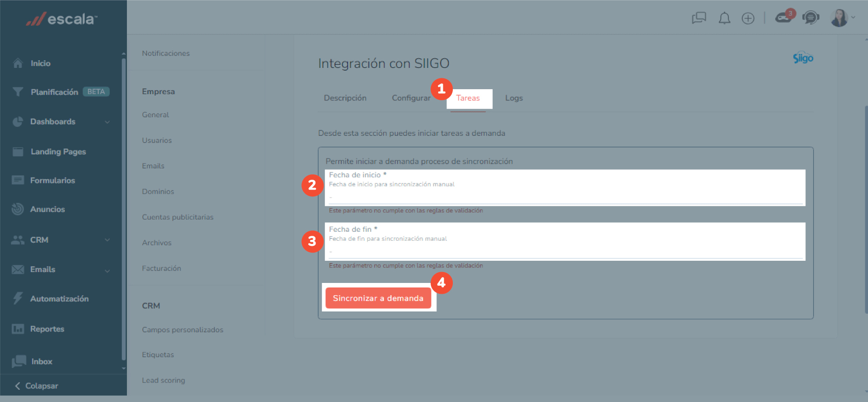The image size is (868, 402).
Task: Open Cuentas publicitarias settings
Action: coord(178,217)
